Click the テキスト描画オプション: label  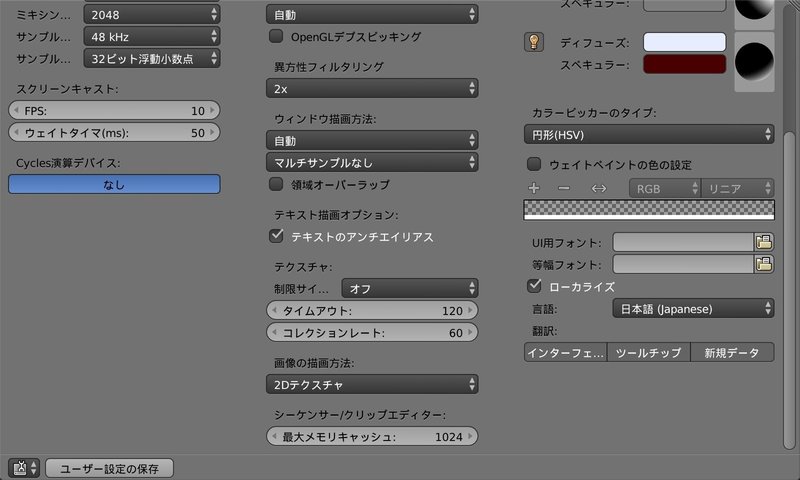coord(336,215)
